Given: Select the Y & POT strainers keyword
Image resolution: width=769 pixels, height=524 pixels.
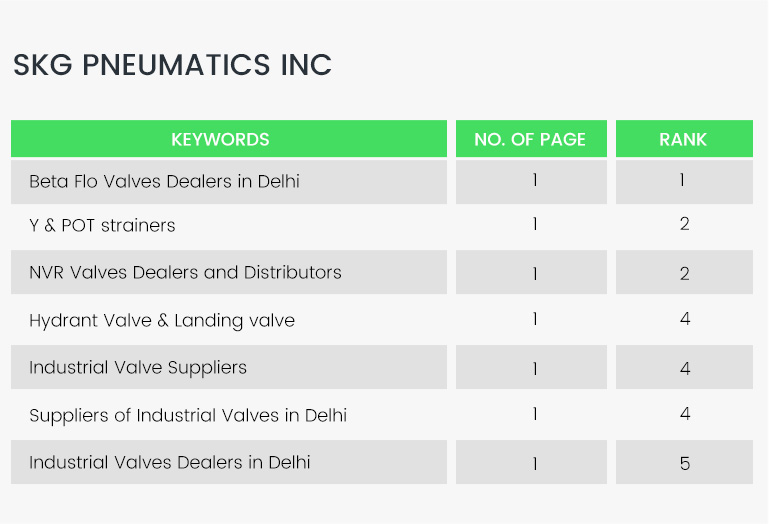Looking at the screenshot, I should [x=102, y=225].
